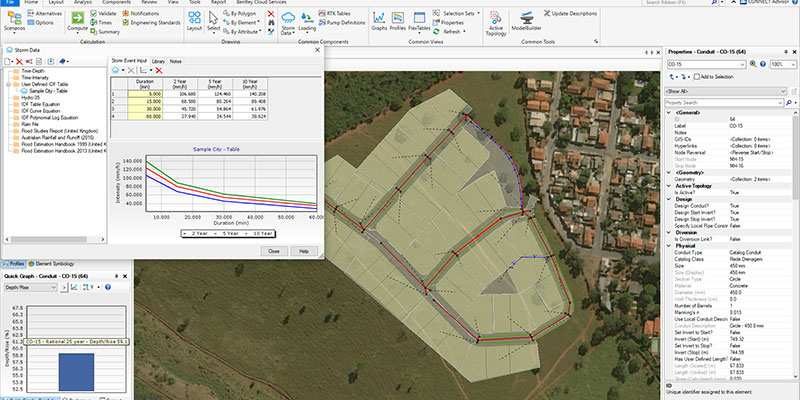Open the Graphs view

tap(379, 20)
